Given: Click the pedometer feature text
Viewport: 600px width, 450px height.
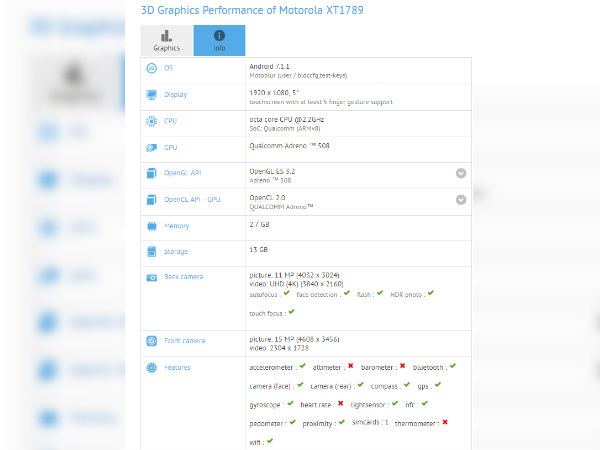Looking at the screenshot, I should pos(266,424).
